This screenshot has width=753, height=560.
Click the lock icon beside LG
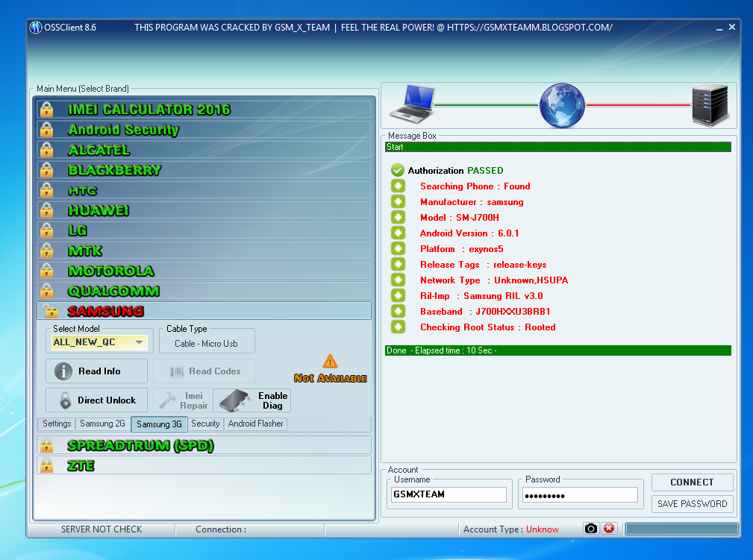point(46,230)
